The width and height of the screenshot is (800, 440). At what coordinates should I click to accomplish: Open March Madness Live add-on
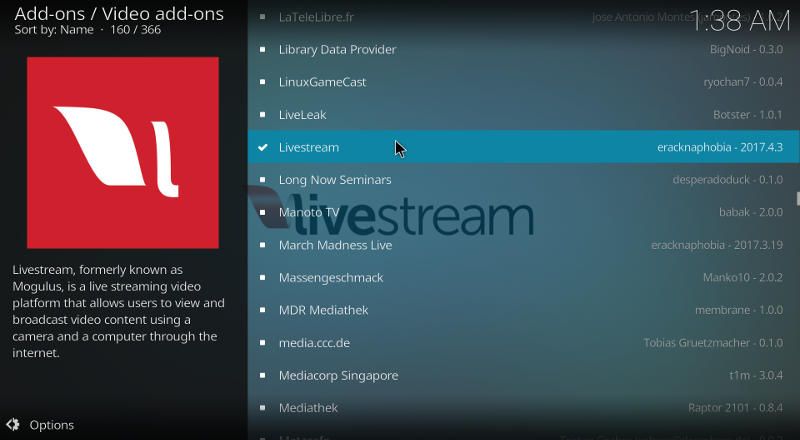click(x=523, y=245)
